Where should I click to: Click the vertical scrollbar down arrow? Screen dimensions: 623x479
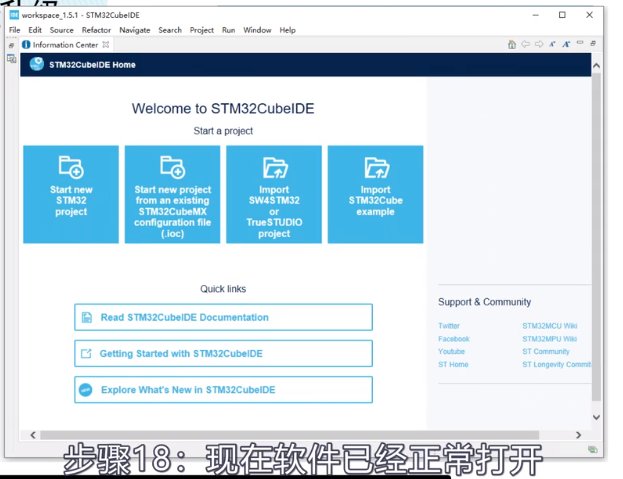(x=596, y=417)
